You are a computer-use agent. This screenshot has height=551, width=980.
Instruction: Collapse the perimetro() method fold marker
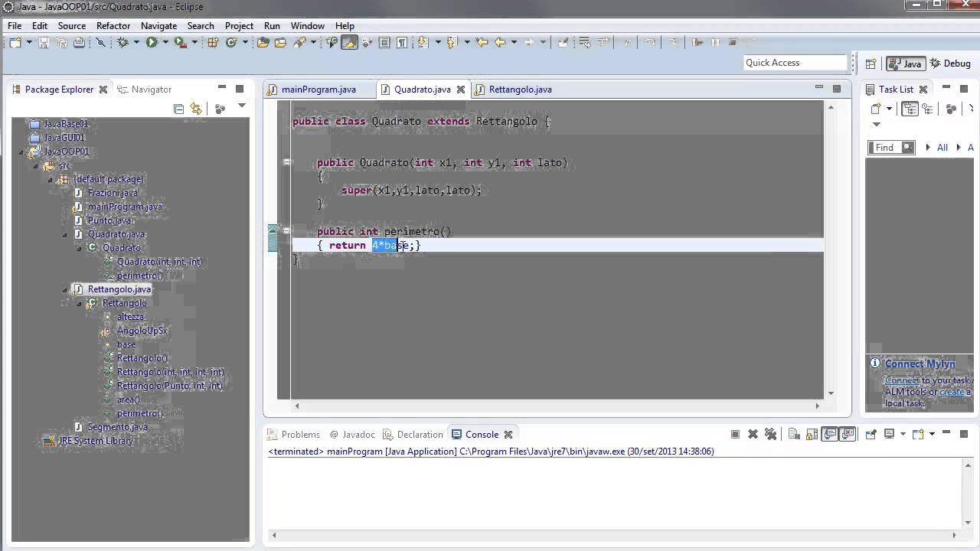point(286,230)
